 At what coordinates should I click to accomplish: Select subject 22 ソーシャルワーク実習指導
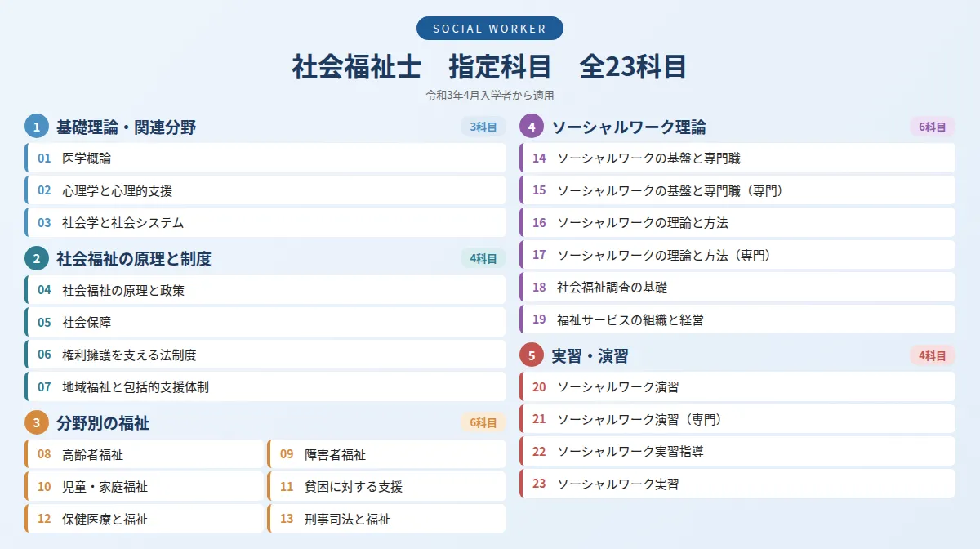(737, 451)
